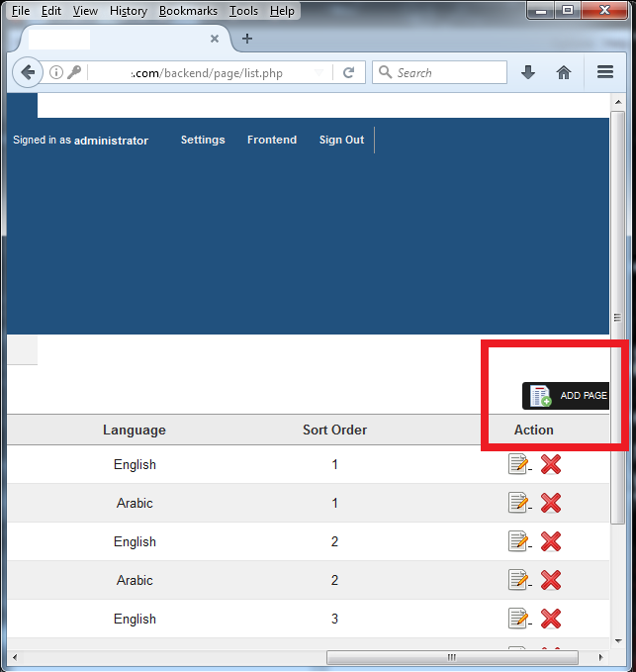Delete the Arabic page with sort order 1
The image size is (636, 672).
click(x=551, y=503)
